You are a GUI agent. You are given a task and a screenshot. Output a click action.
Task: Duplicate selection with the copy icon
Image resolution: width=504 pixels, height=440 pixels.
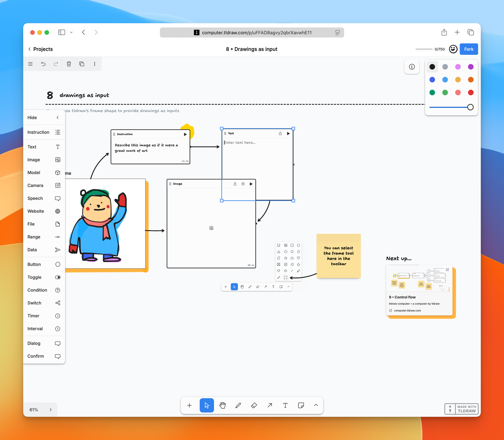click(82, 64)
